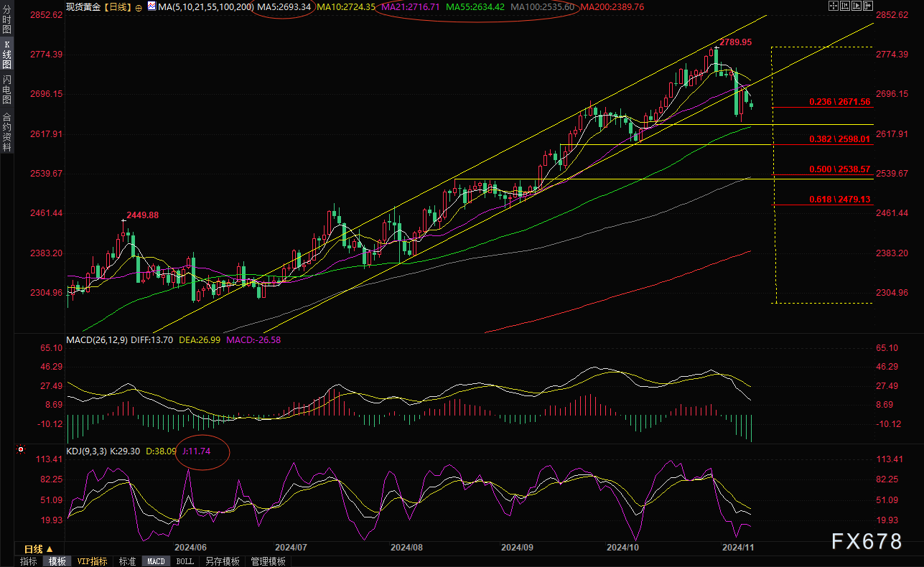
Task: Toggle the 模板 bottom tab
Action: [x=57, y=561]
